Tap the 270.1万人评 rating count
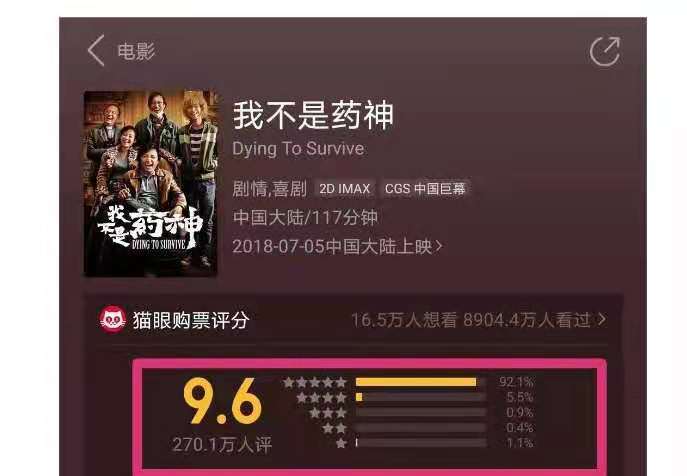687x476 pixels. (x=222, y=444)
